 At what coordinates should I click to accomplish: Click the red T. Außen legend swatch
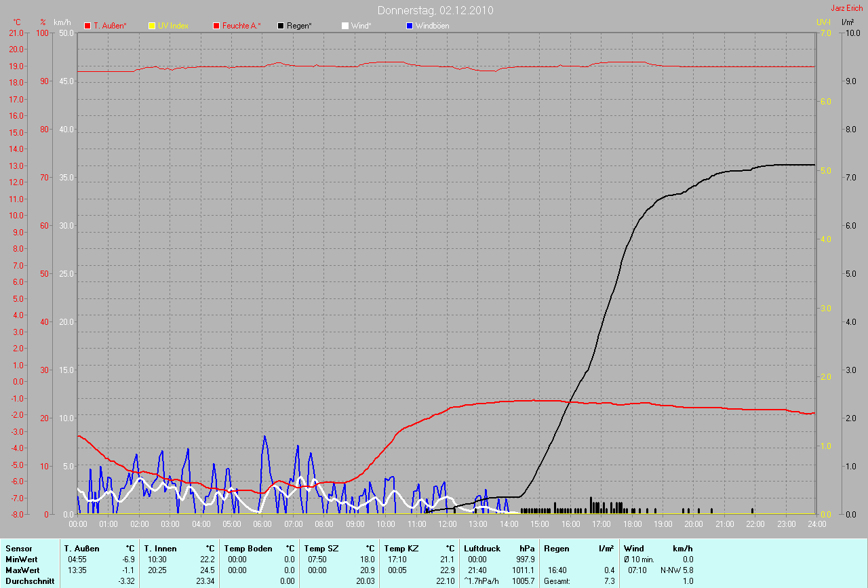pos(87,26)
